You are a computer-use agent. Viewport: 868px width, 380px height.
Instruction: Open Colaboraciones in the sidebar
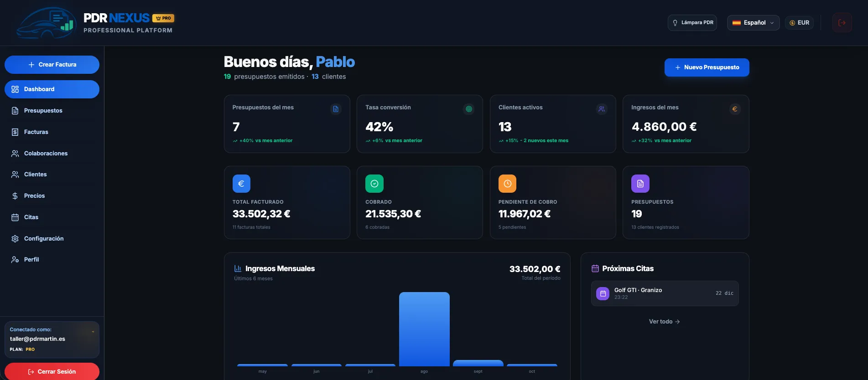[52, 154]
